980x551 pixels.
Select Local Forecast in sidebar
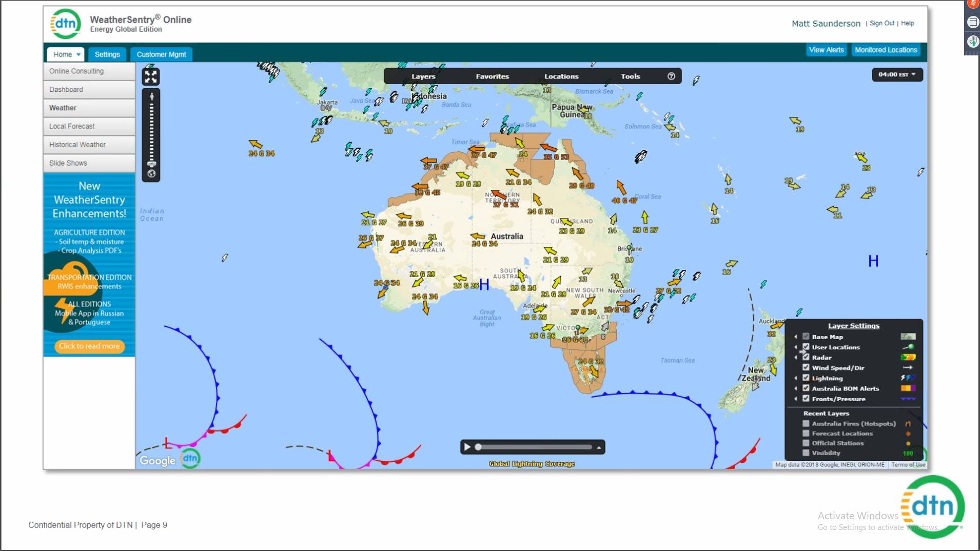pyautogui.click(x=89, y=126)
